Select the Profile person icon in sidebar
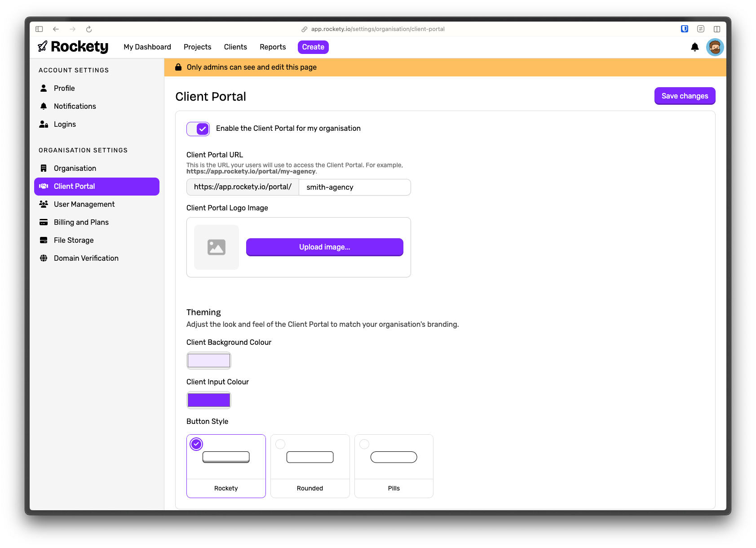Screen dimensions: 756x548 [43, 88]
